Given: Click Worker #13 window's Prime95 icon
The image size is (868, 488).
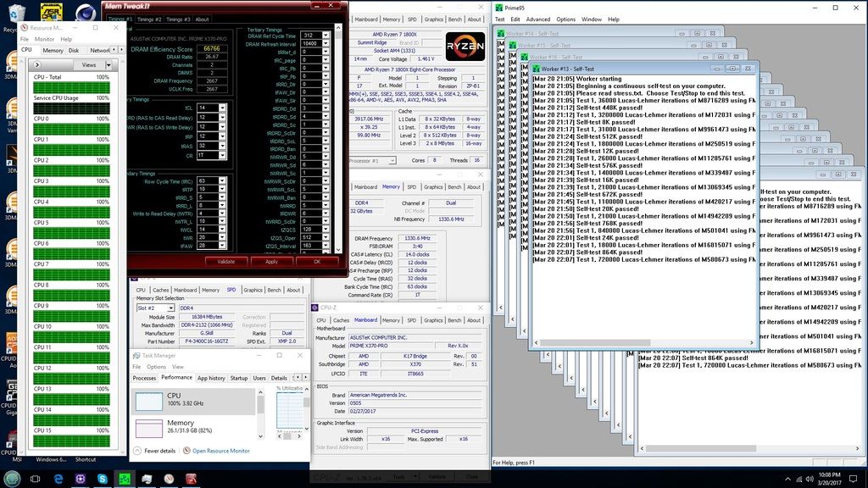Looking at the screenshot, I should pyautogui.click(x=536, y=69).
